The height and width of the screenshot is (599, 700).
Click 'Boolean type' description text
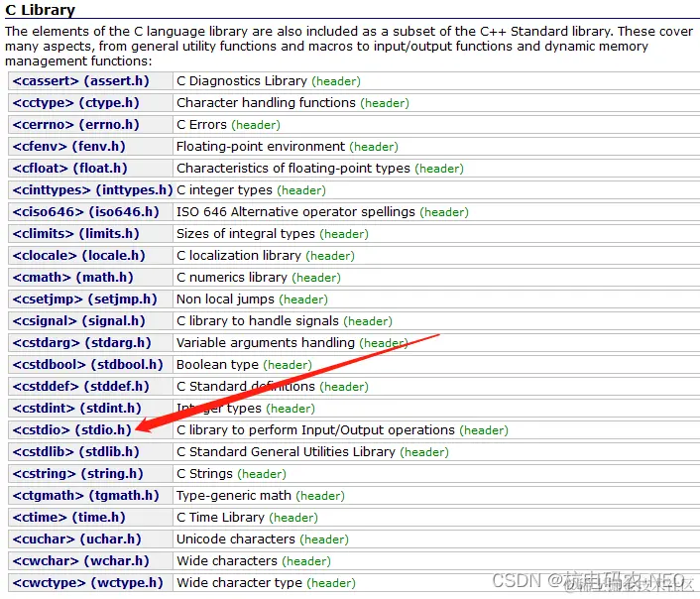[x=218, y=365]
